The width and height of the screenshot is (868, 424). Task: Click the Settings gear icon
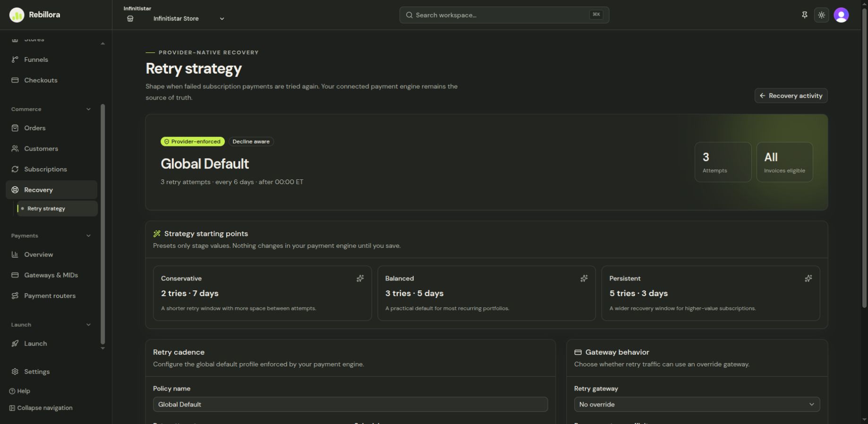coord(15,372)
